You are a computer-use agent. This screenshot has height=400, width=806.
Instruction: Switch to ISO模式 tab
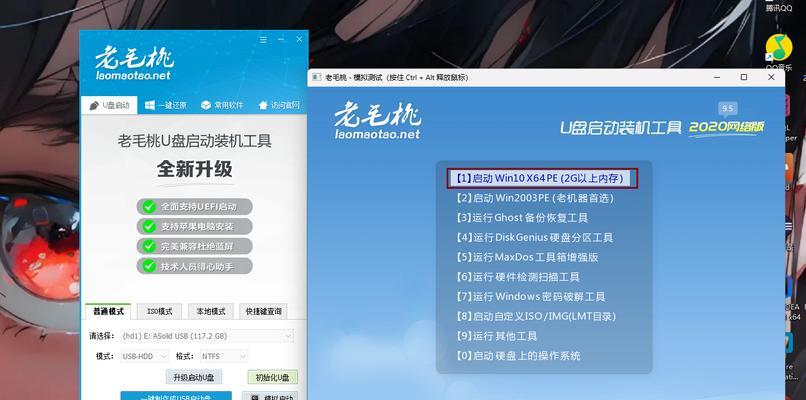coord(159,312)
